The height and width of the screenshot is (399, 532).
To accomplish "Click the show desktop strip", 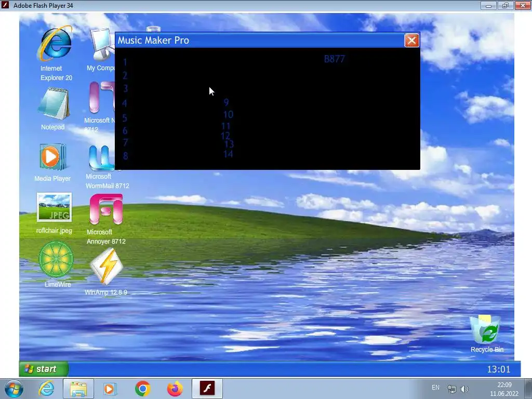I will coord(528,389).
